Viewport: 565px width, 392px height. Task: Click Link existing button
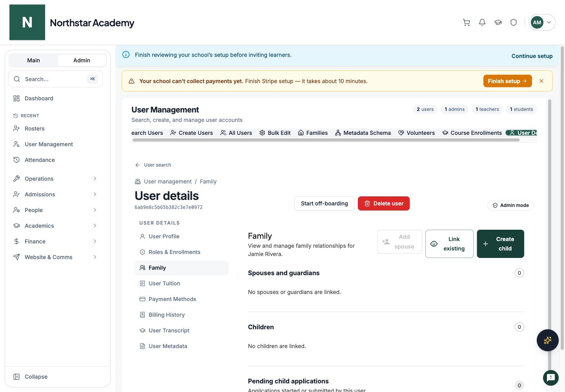(x=449, y=244)
